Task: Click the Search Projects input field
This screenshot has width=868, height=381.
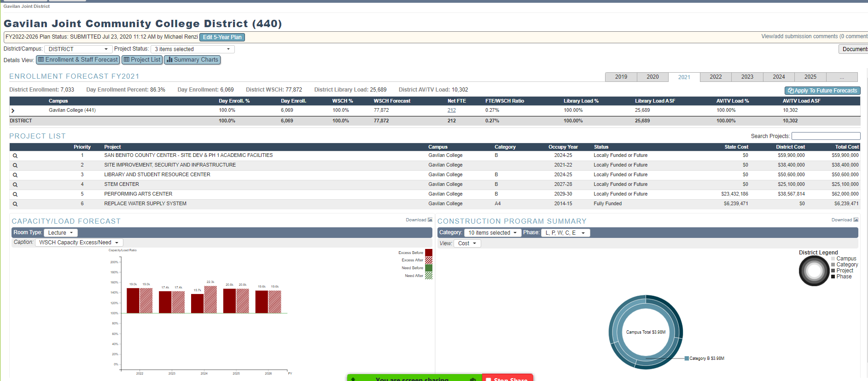Action: [826, 136]
